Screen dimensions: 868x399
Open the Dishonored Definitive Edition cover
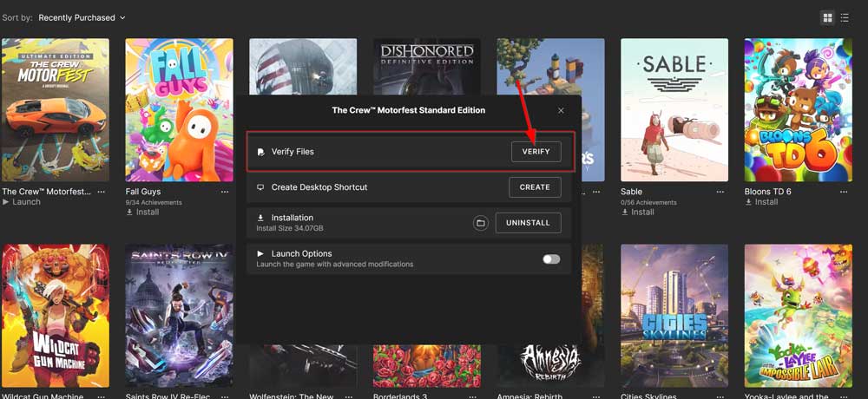427,66
